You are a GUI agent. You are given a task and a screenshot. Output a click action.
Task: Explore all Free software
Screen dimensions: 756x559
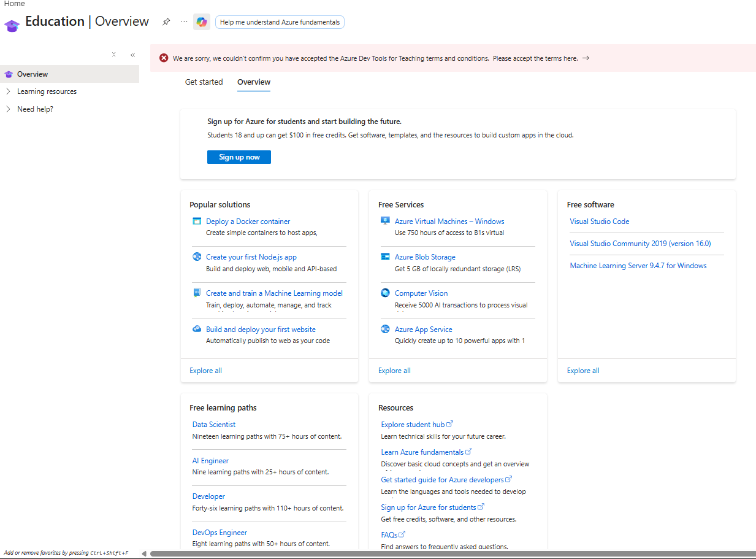point(583,371)
